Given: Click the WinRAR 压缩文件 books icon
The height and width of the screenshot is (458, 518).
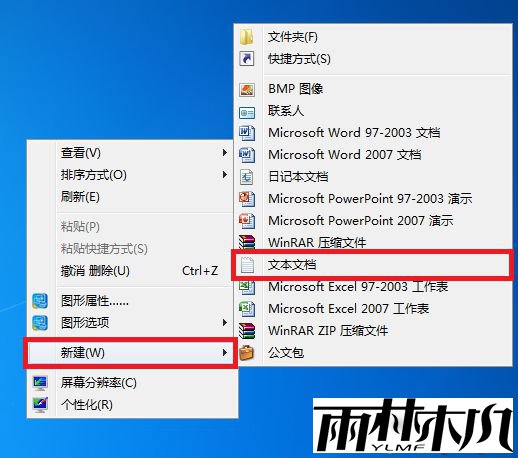Looking at the screenshot, I should pos(247,242).
